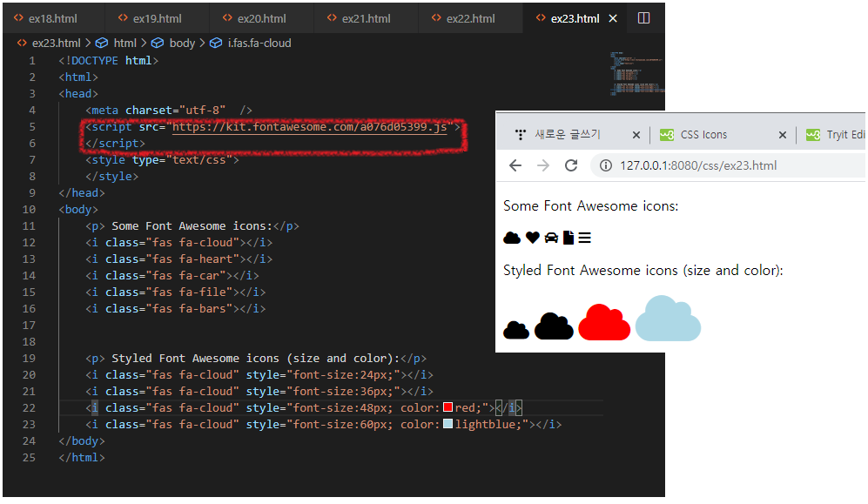Select the html breadcrumb segment
This screenshot has width=868, height=504.
[124, 44]
